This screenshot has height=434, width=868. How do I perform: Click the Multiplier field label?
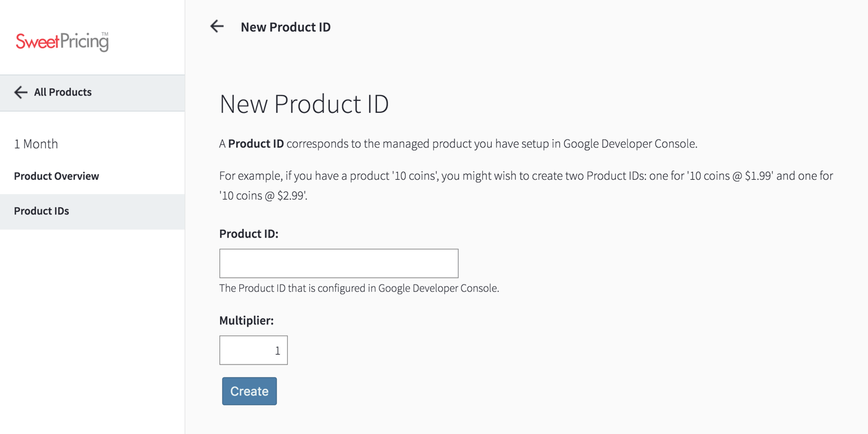pos(246,321)
